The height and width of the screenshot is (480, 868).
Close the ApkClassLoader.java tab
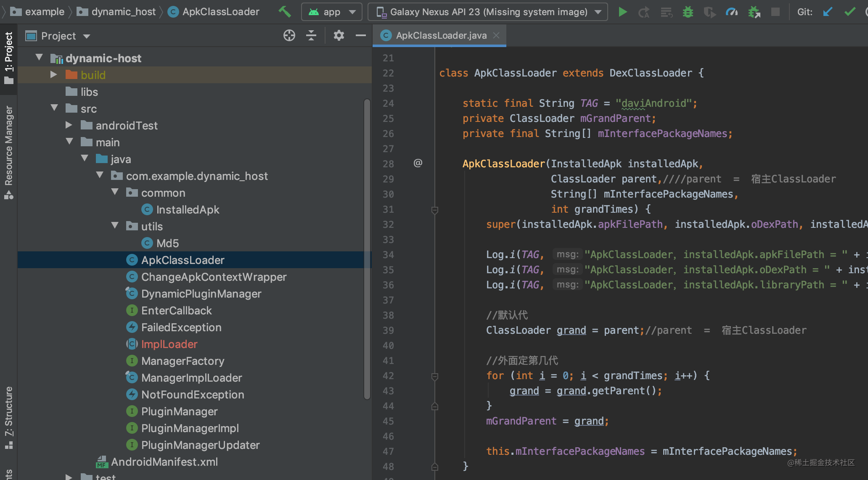click(x=496, y=35)
